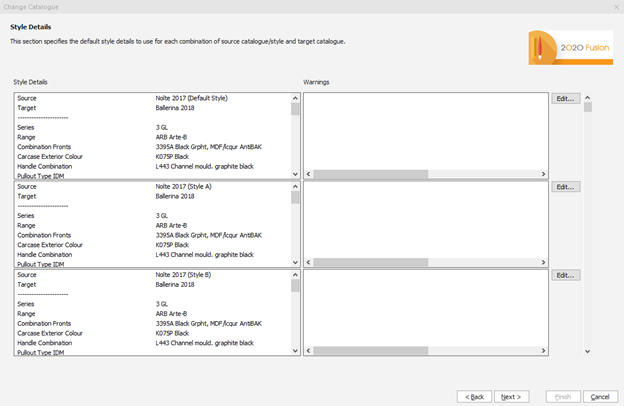Click 'K075P Black' in Style B list

172,333
